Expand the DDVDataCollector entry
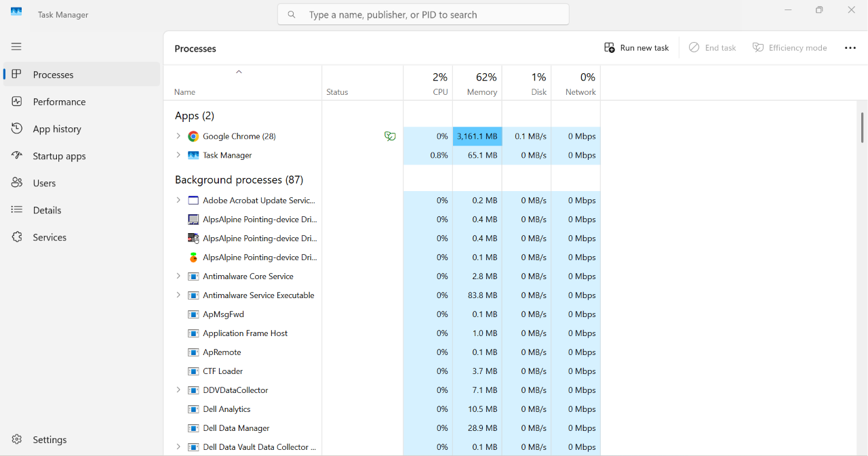The width and height of the screenshot is (868, 456). click(x=178, y=390)
